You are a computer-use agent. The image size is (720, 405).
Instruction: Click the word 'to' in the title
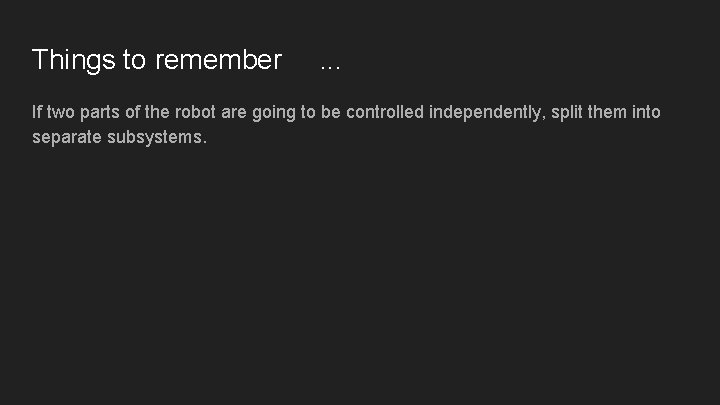click(134, 60)
